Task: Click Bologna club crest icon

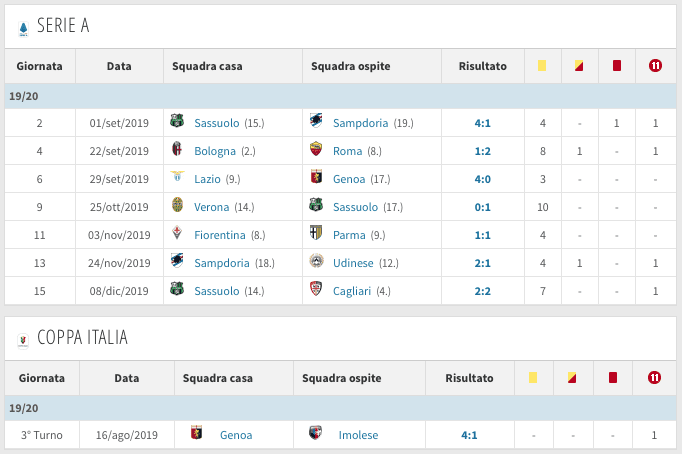Action: pos(178,151)
